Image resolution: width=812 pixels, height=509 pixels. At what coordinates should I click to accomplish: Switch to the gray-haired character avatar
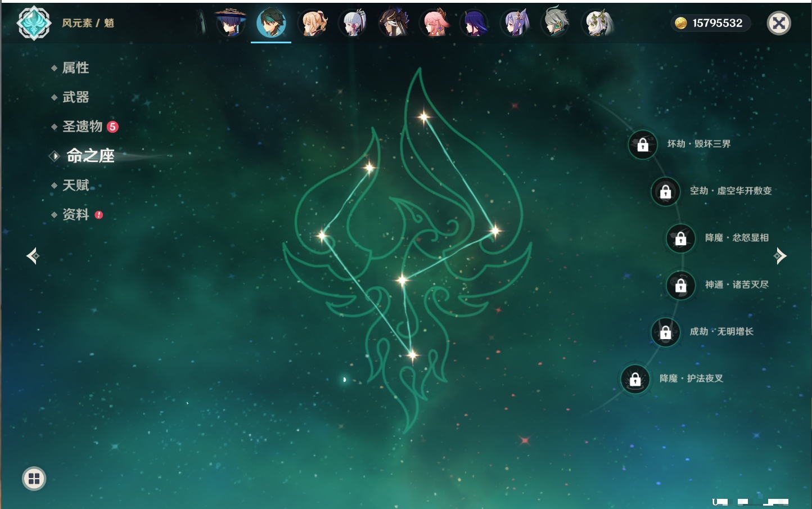click(556, 23)
